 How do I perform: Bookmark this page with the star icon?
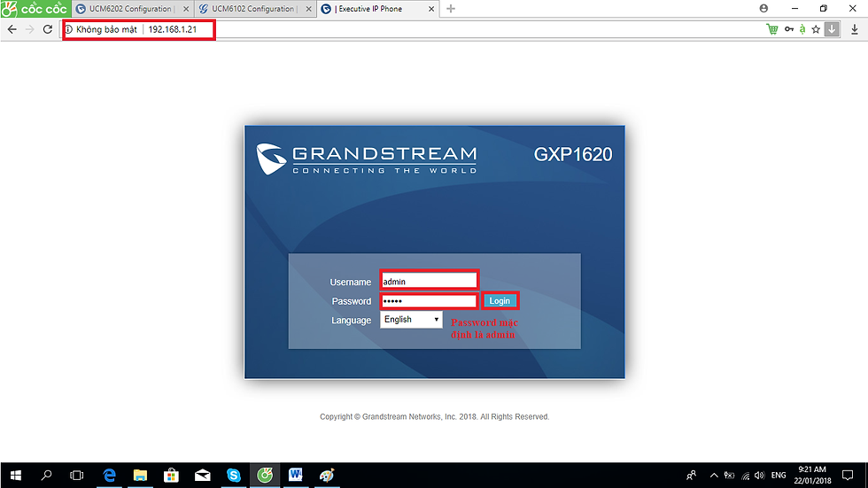[x=816, y=29]
